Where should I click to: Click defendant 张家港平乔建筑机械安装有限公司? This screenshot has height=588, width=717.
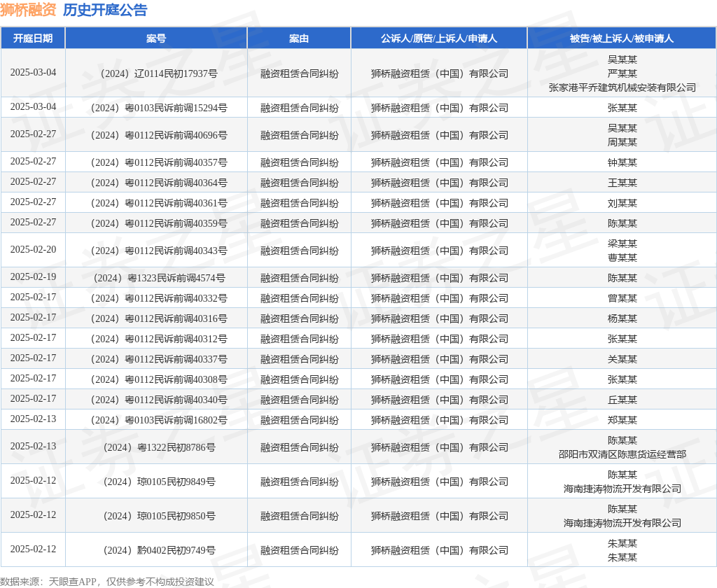tap(622, 87)
